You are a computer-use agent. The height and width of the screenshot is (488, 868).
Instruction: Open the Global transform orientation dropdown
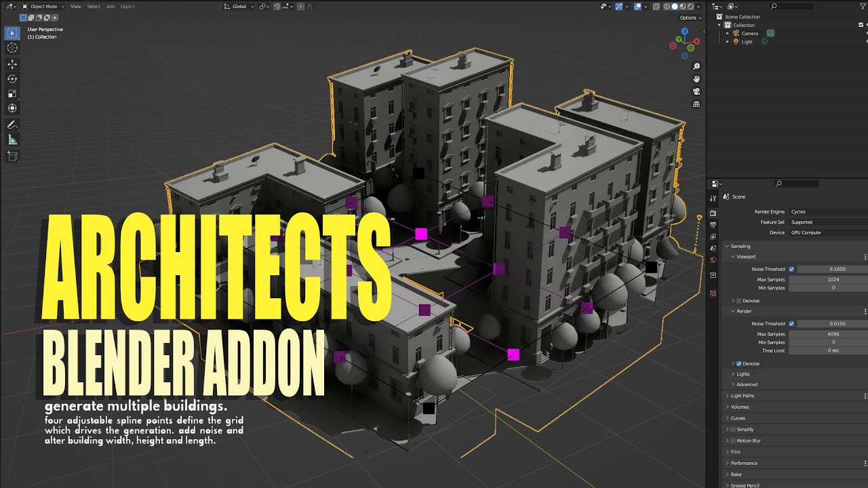(x=239, y=6)
